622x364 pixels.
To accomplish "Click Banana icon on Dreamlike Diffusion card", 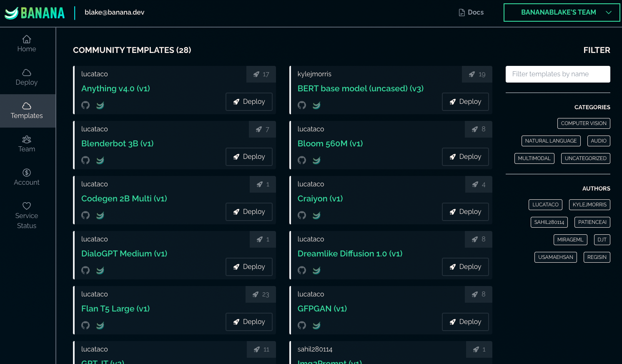I will (316, 270).
